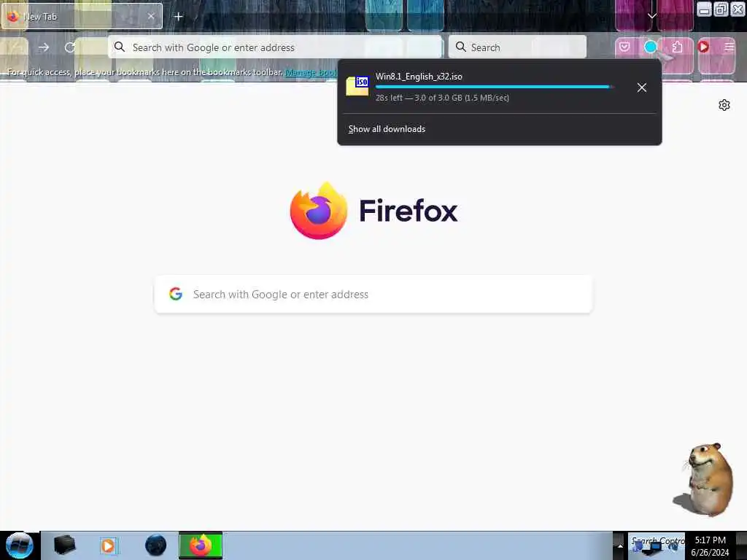Open the Extensions puzzle icon
Screen dimensions: 747x560
coord(677,47)
